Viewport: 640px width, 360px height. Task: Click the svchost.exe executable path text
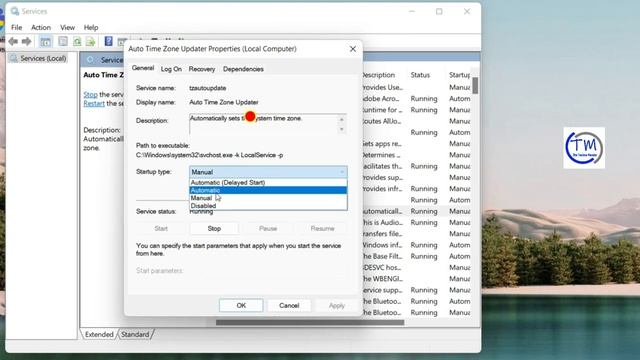click(209, 155)
